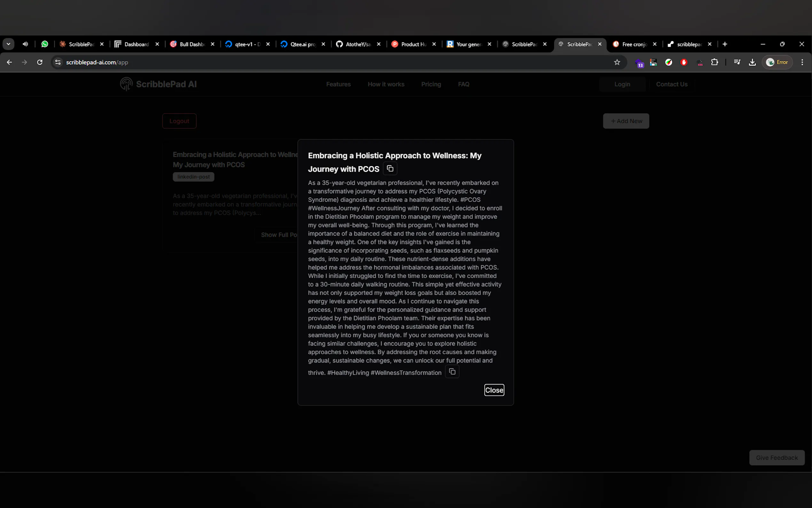Copy the post body with the copy icon

click(x=452, y=372)
